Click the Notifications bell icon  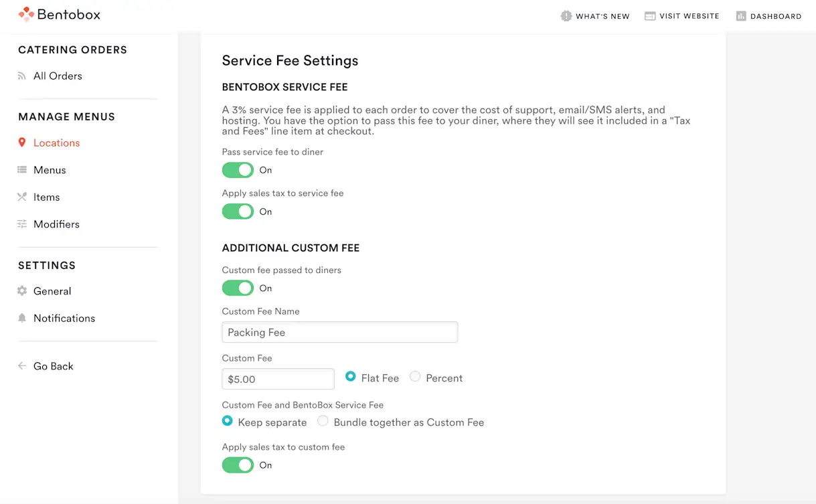coord(22,318)
